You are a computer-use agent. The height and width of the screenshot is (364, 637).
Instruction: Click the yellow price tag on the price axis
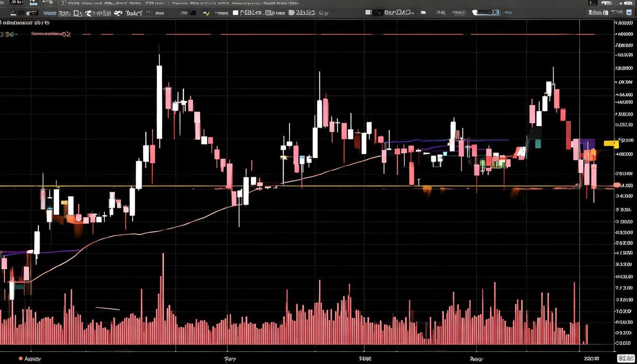pyautogui.click(x=611, y=143)
